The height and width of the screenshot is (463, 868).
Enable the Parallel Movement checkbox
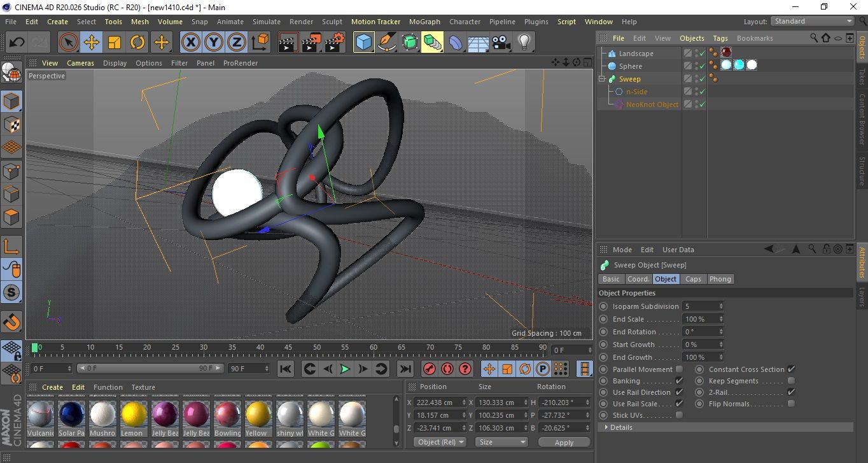(x=679, y=369)
